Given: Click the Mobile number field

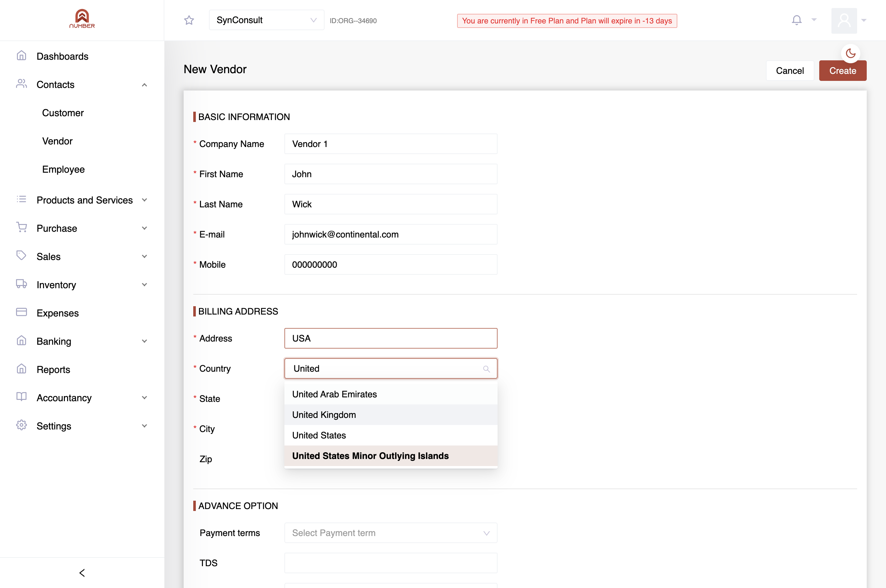Looking at the screenshot, I should pyautogui.click(x=391, y=265).
